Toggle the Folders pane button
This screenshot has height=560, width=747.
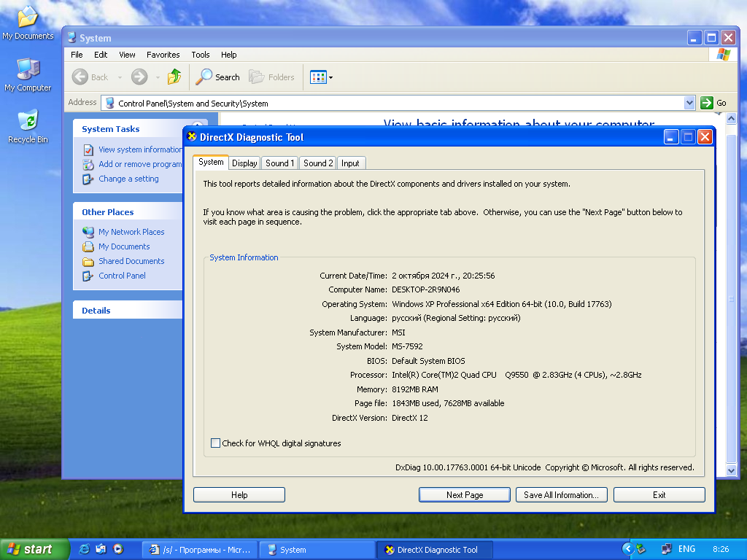pos(271,77)
